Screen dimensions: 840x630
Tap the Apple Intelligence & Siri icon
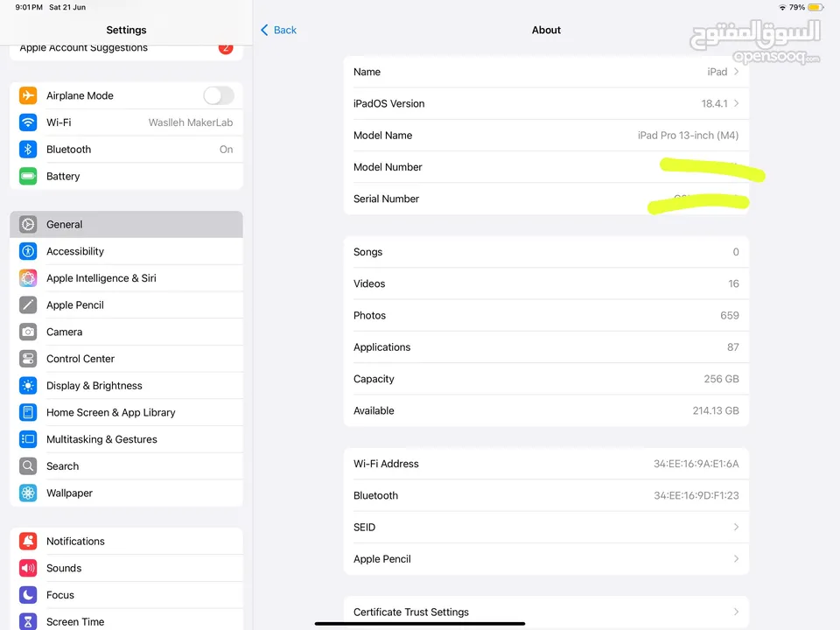click(x=28, y=277)
